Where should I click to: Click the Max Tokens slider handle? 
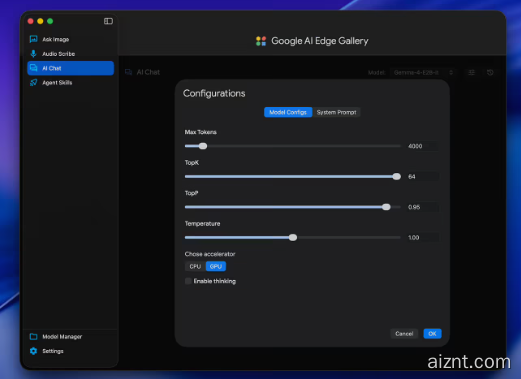(x=203, y=146)
